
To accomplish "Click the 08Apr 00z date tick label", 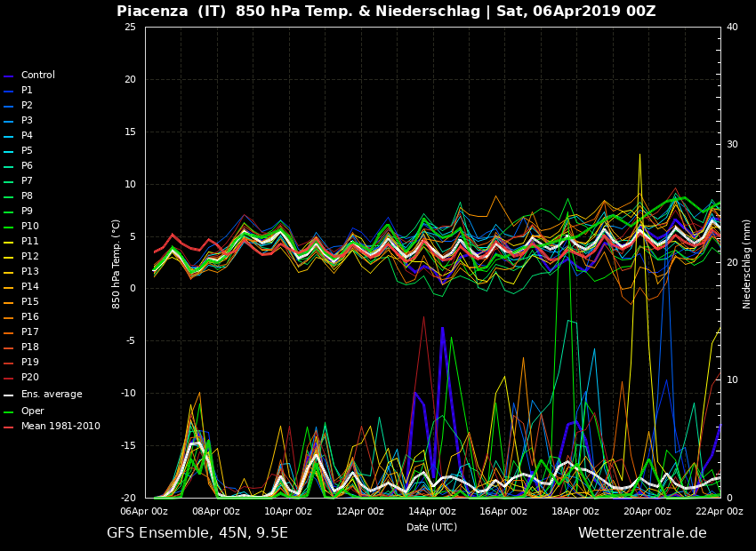I will pyautogui.click(x=216, y=512).
